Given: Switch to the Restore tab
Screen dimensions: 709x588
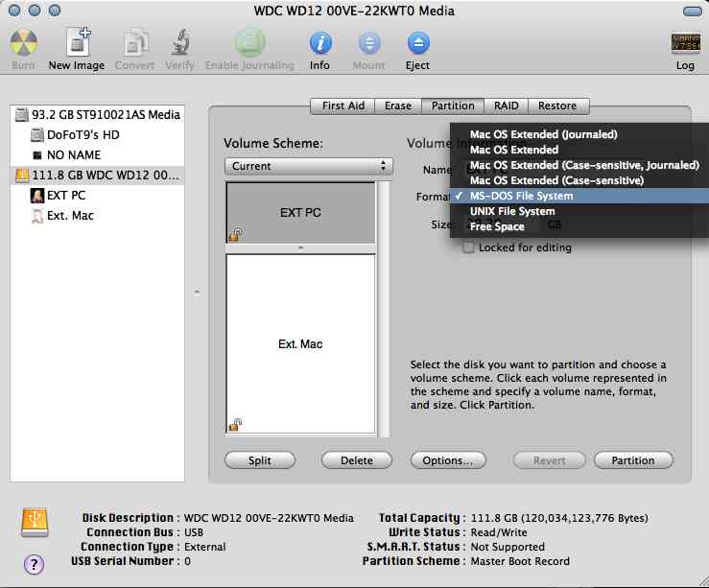Looking at the screenshot, I should (558, 106).
